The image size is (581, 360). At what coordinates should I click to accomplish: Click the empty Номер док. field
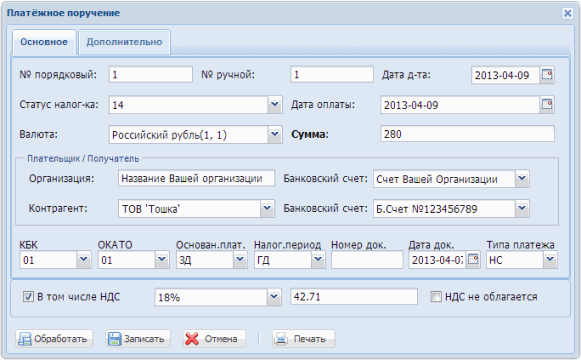tap(367, 260)
